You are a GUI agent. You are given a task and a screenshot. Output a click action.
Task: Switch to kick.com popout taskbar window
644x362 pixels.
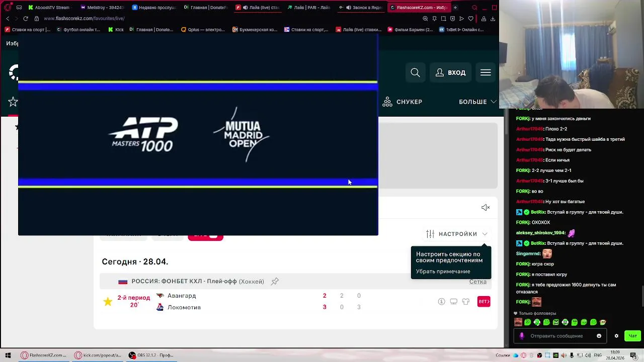tap(98, 355)
